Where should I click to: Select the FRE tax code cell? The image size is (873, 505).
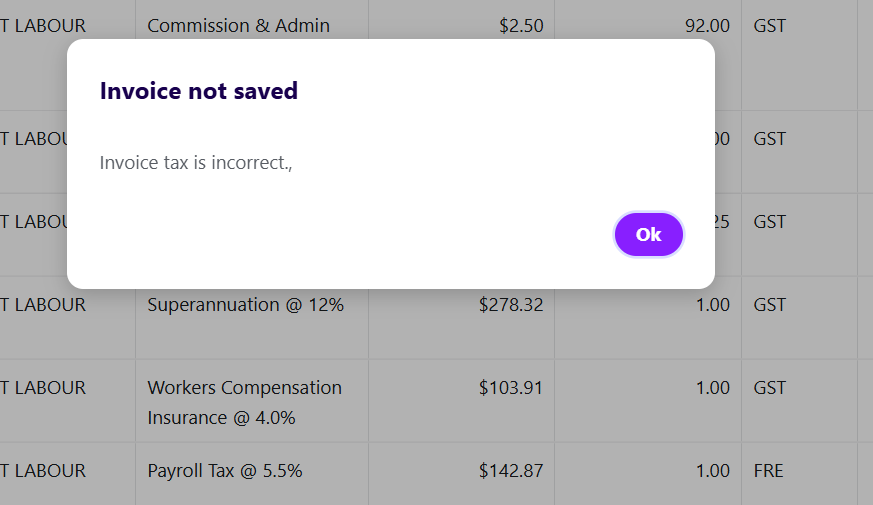tap(770, 471)
